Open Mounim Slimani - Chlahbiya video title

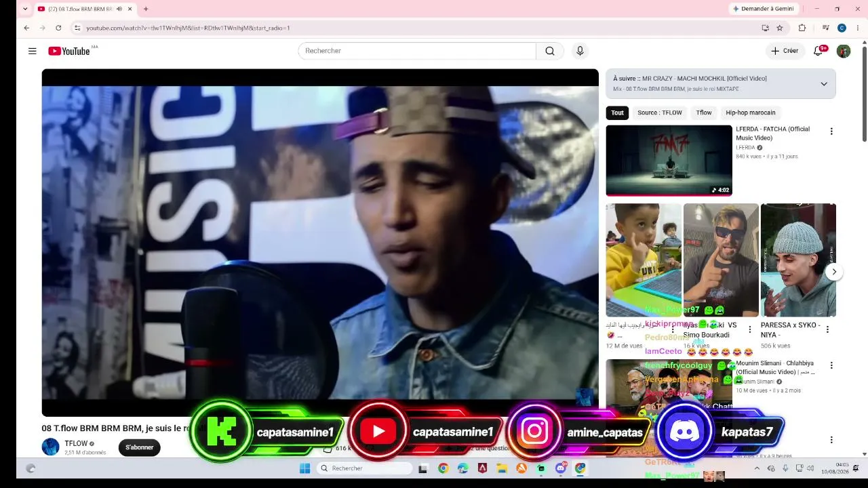775,367
